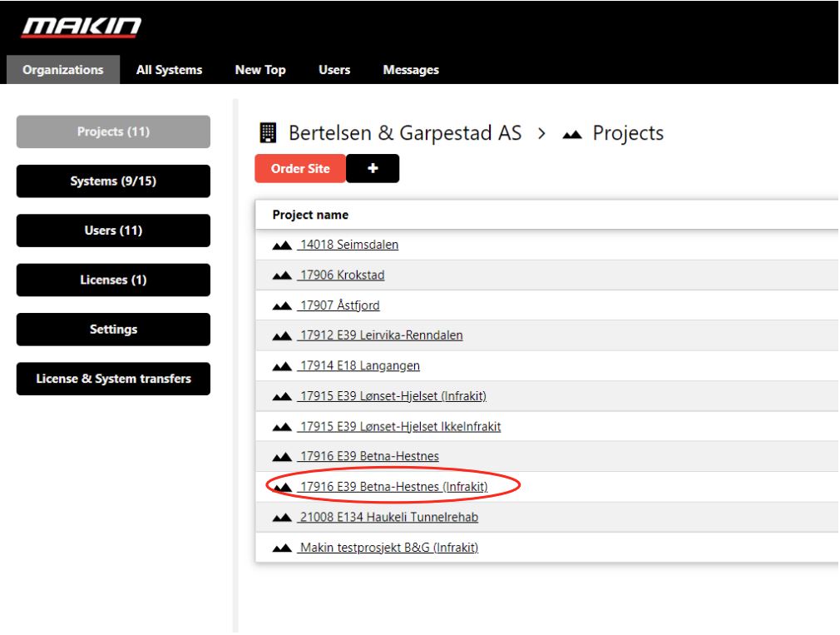
Task: Open the Messages tab
Action: 411,70
